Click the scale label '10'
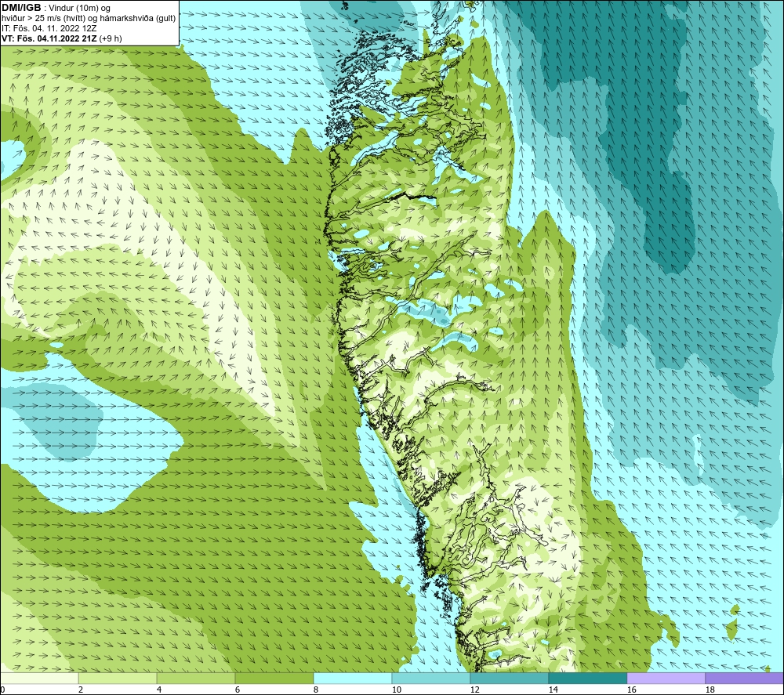Image resolution: width=784 pixels, height=695 pixels. [396, 690]
